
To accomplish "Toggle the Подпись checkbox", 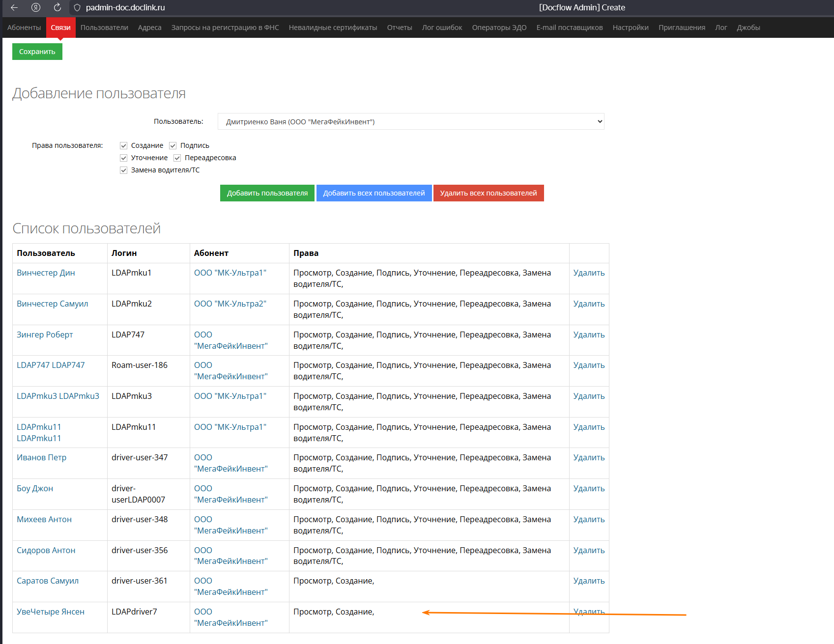I will click(173, 146).
